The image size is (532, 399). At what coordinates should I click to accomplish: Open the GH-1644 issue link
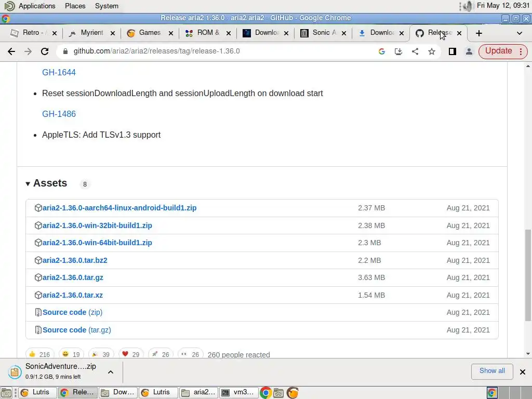pos(59,72)
